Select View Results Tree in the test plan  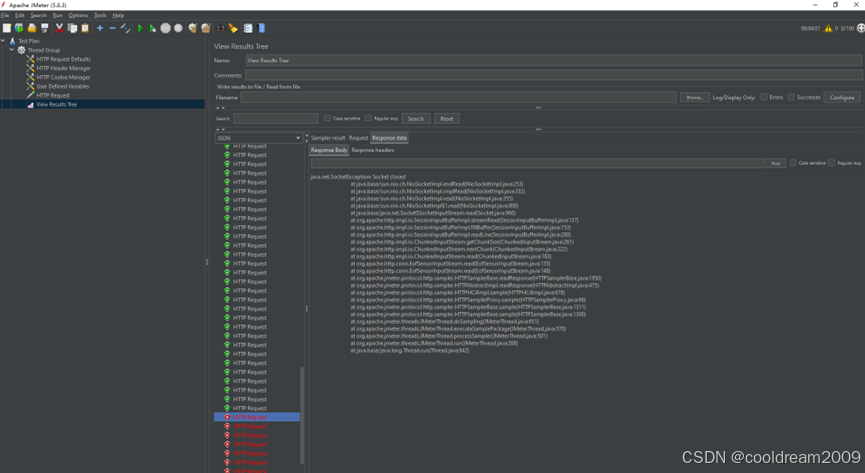coord(56,104)
